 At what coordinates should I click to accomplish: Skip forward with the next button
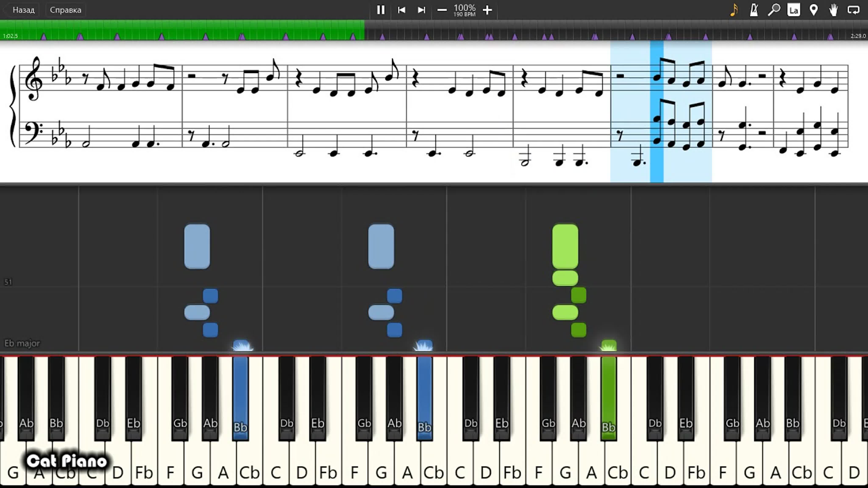pos(421,10)
